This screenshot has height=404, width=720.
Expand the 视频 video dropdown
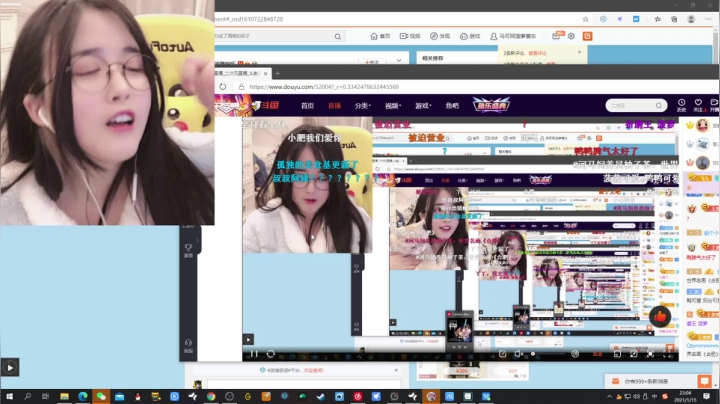tap(393, 106)
